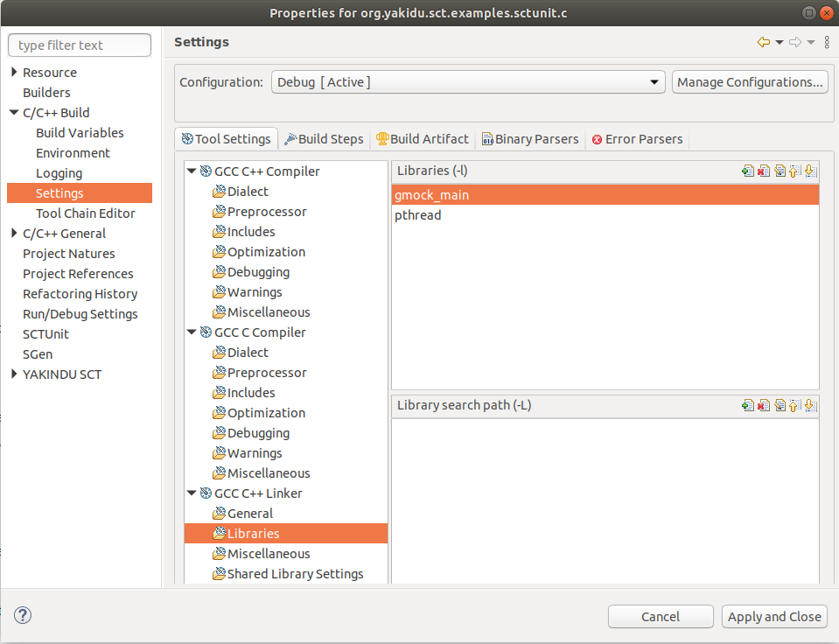The height and width of the screenshot is (644, 839).
Task: Open the Environment page
Action: pyautogui.click(x=73, y=153)
